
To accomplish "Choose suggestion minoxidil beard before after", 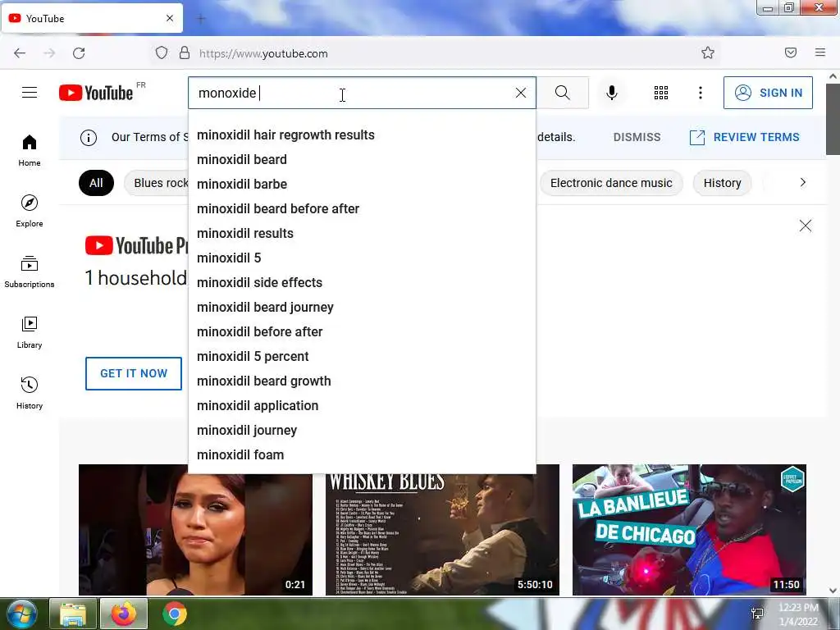I will pyautogui.click(x=362, y=209).
